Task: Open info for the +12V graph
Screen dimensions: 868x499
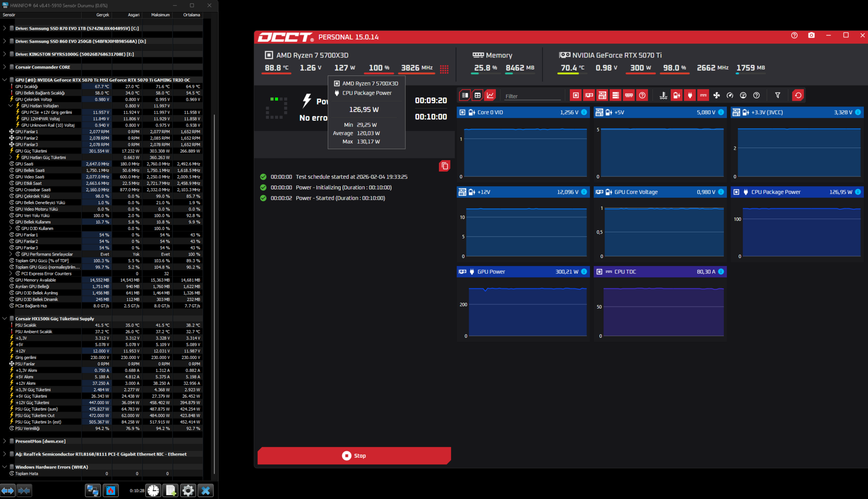Action: coord(584,192)
